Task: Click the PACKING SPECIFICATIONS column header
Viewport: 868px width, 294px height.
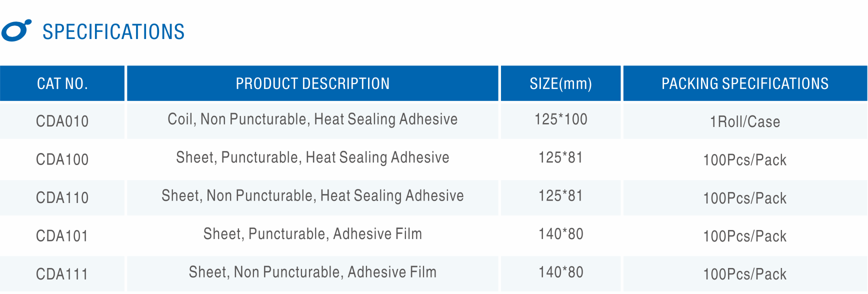Action: [x=745, y=83]
